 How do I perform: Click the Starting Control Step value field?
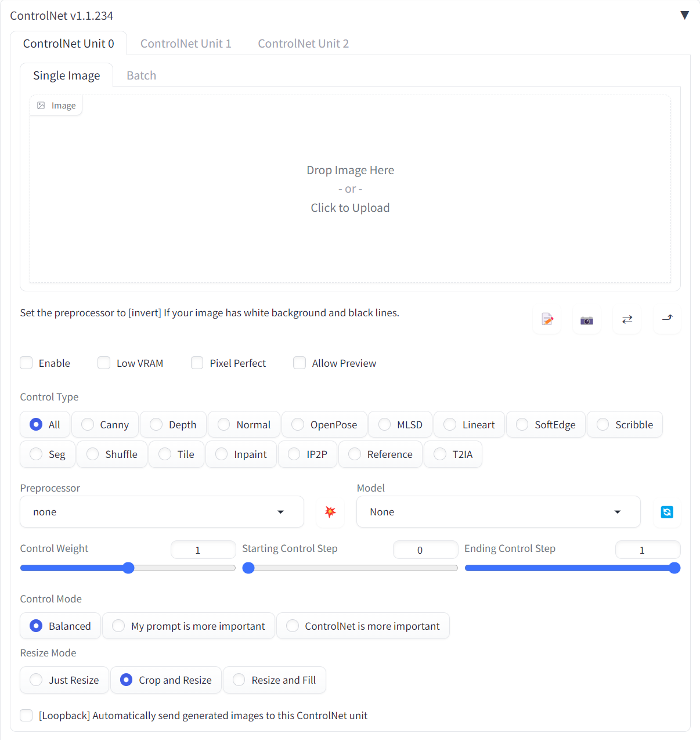click(425, 550)
